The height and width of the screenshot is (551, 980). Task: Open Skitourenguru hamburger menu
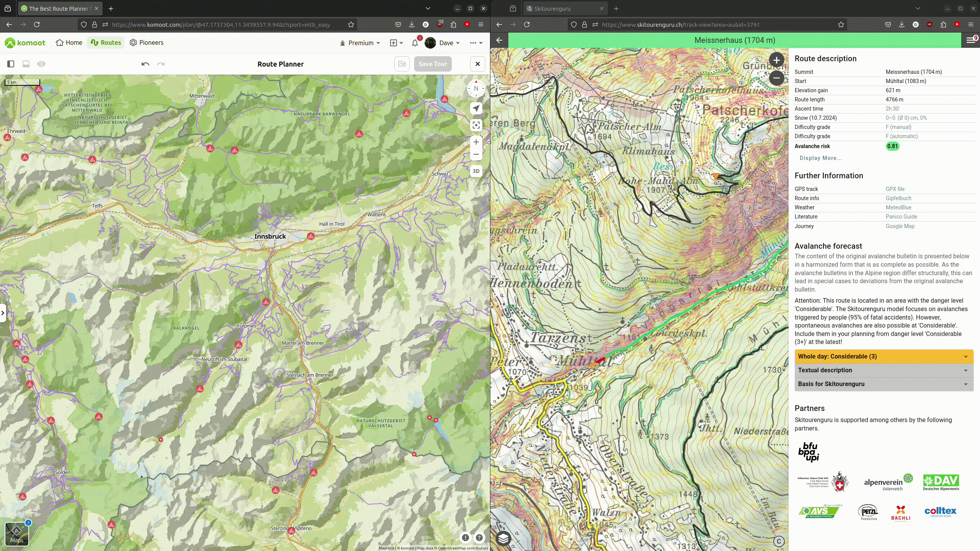click(x=970, y=40)
